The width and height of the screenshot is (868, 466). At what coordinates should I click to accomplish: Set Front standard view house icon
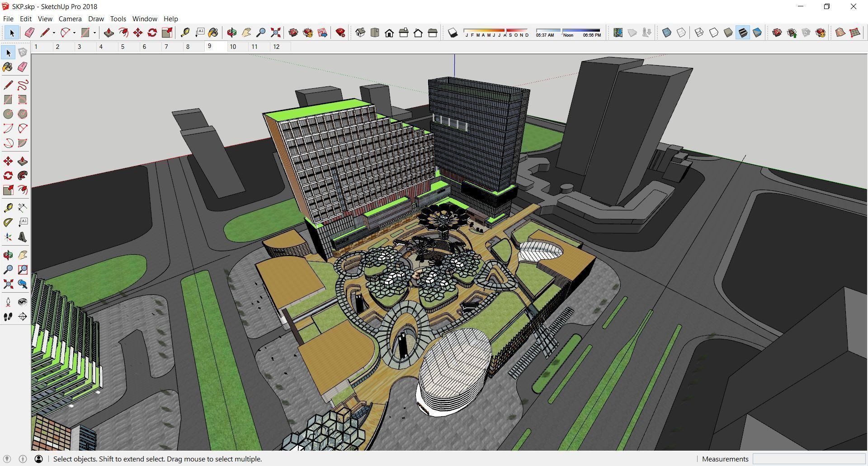click(389, 33)
